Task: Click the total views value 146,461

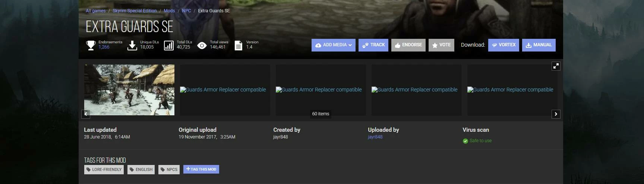Action: click(x=218, y=47)
